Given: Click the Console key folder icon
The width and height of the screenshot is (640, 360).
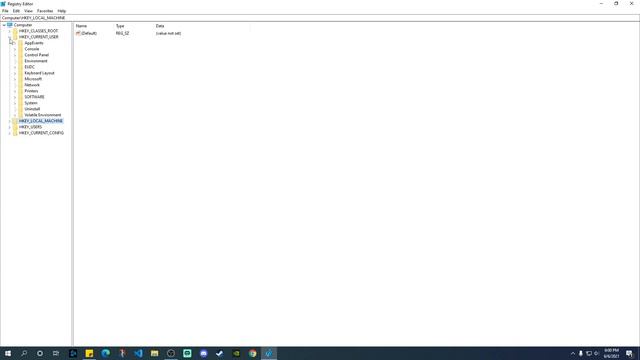Looking at the screenshot, I should point(21,49).
